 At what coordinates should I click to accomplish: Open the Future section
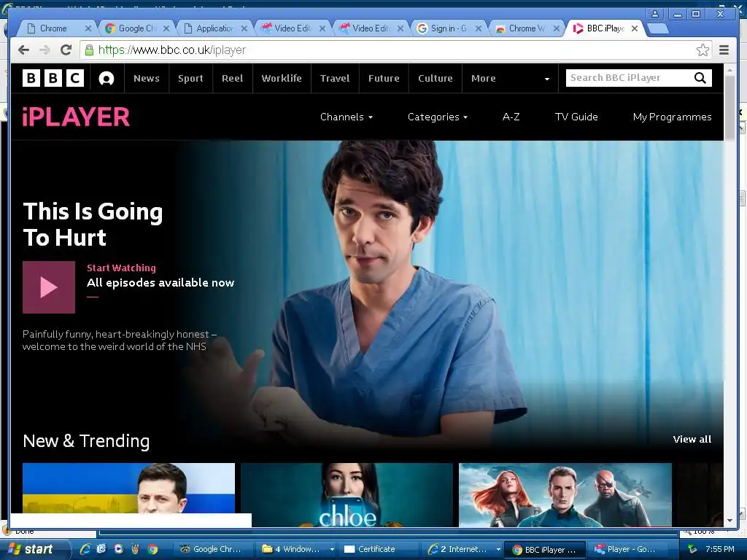pos(384,79)
